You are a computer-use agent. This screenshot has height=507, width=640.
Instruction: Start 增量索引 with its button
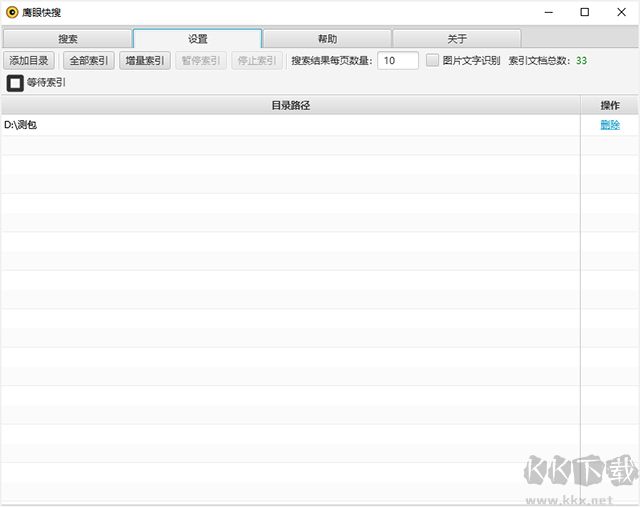coord(144,60)
